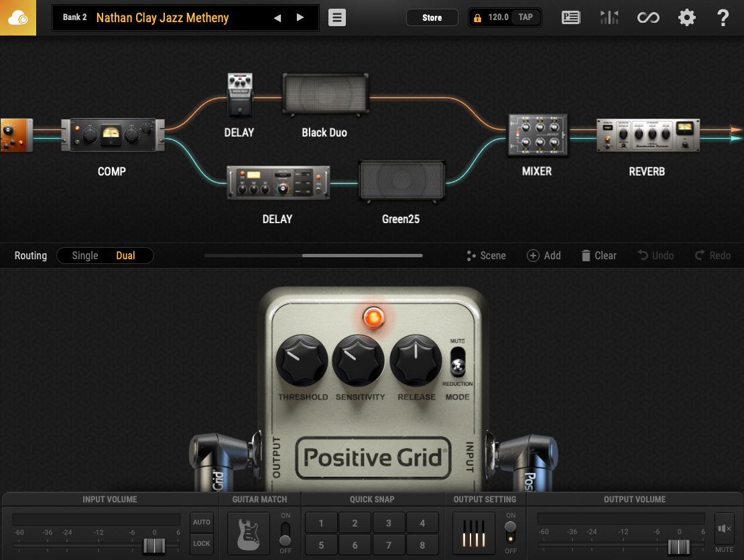
Task: Toggle the Output Setting ON/OFF switch
Action: [x=510, y=533]
